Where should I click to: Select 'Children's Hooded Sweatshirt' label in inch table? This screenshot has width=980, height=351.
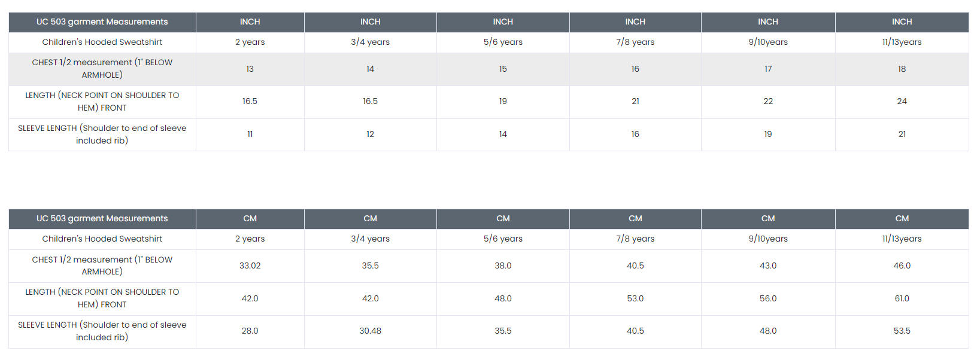click(102, 42)
